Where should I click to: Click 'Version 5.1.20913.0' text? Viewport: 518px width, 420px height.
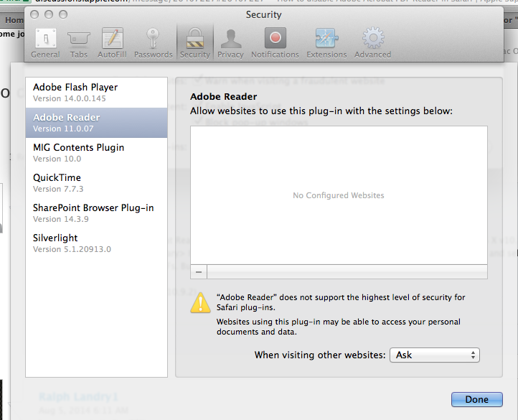click(x=72, y=249)
